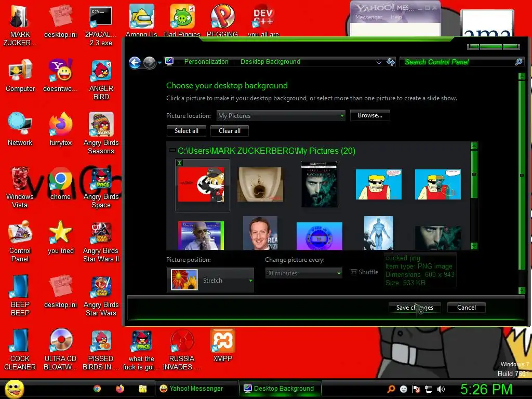Open the PEGGING desktop shortcut

point(222,20)
